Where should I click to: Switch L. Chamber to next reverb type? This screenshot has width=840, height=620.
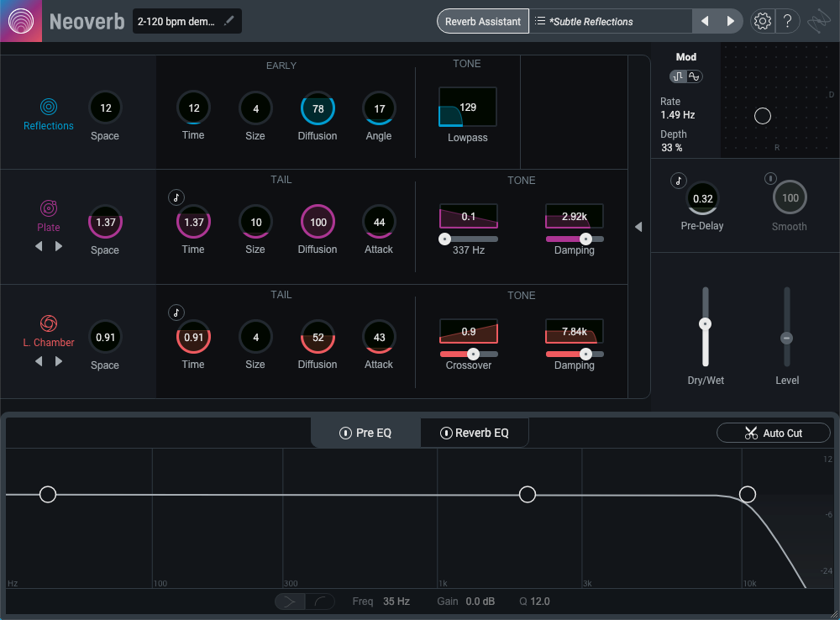coord(59,361)
